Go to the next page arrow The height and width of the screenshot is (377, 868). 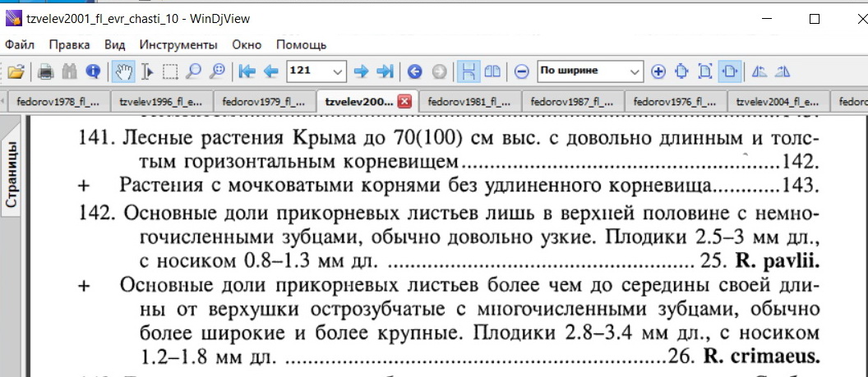click(x=360, y=71)
